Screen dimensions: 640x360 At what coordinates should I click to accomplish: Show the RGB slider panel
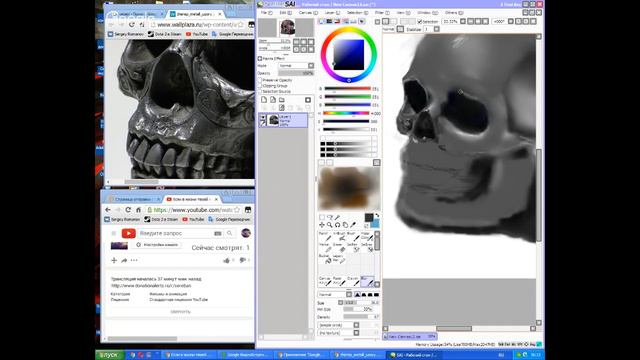[x=329, y=21]
